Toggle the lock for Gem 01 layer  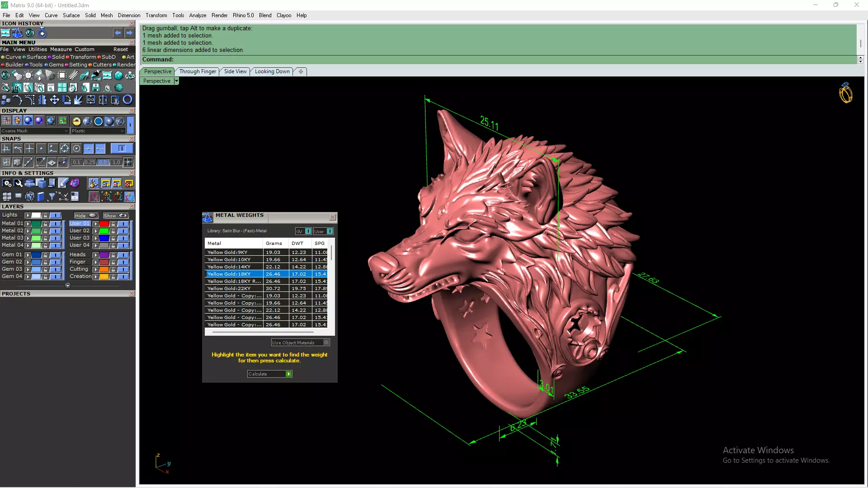pyautogui.click(x=45, y=255)
